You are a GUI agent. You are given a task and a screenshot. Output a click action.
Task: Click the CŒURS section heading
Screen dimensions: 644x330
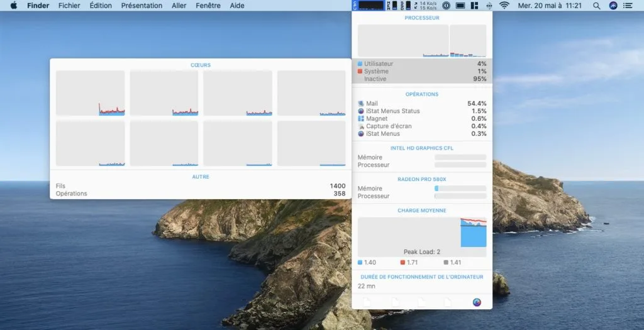pyautogui.click(x=201, y=65)
